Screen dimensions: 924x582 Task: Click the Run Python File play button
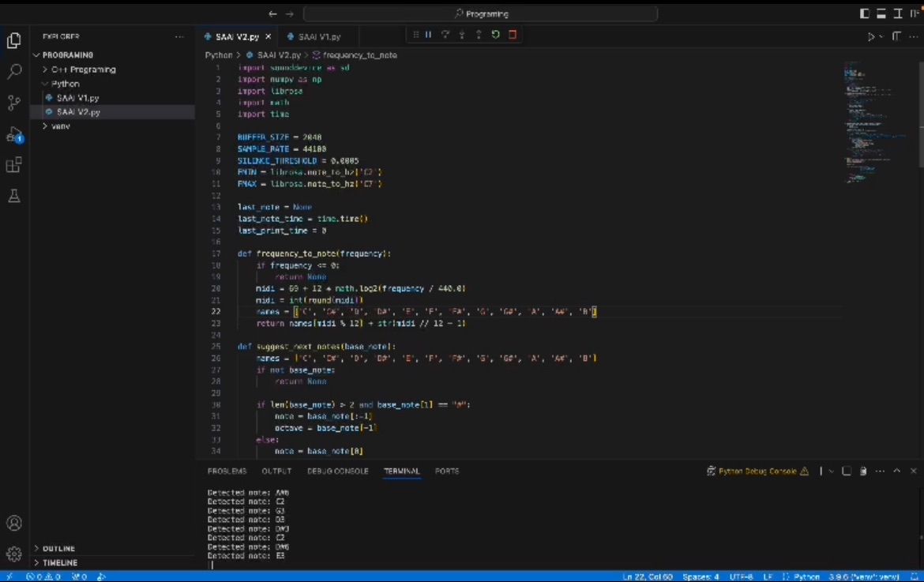(x=871, y=36)
